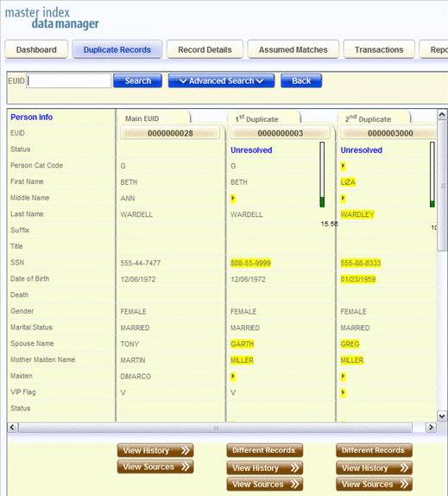Click 1st Duplicate match weight bar
This screenshot has width=448, height=496.
tap(322, 175)
